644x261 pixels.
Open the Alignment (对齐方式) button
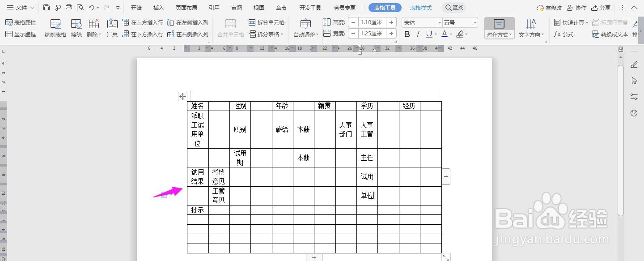coord(499,28)
